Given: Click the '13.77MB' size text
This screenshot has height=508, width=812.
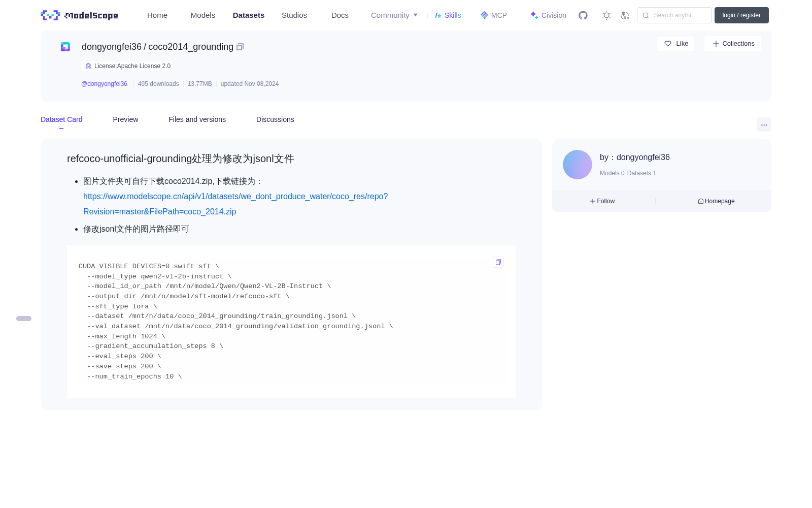Looking at the screenshot, I should click(200, 84).
